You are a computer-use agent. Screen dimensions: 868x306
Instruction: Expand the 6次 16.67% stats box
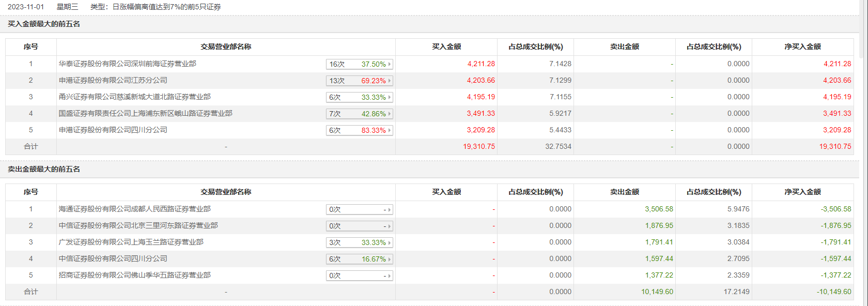point(360,259)
